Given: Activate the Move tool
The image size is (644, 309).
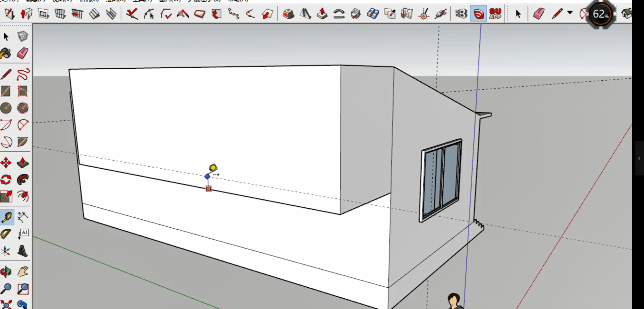Looking at the screenshot, I should click(6, 163).
